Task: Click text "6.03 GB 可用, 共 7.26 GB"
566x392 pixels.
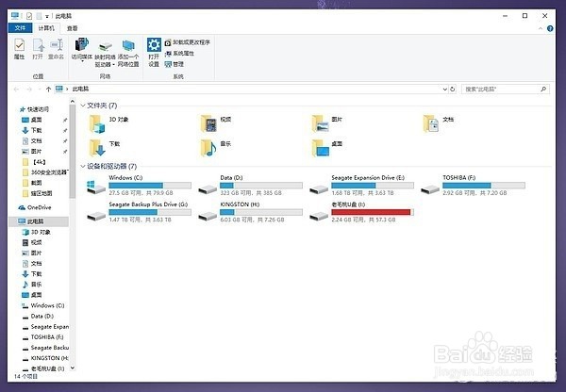Action: pyautogui.click(x=252, y=220)
